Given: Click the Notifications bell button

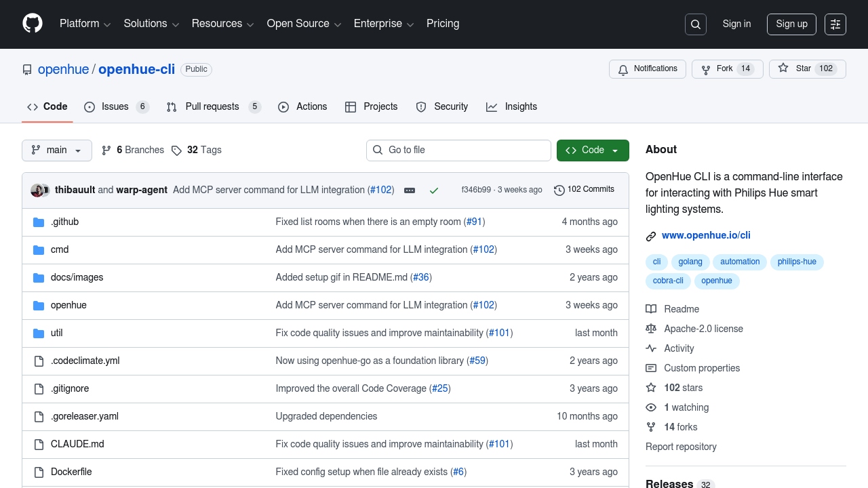Looking at the screenshot, I should point(648,69).
